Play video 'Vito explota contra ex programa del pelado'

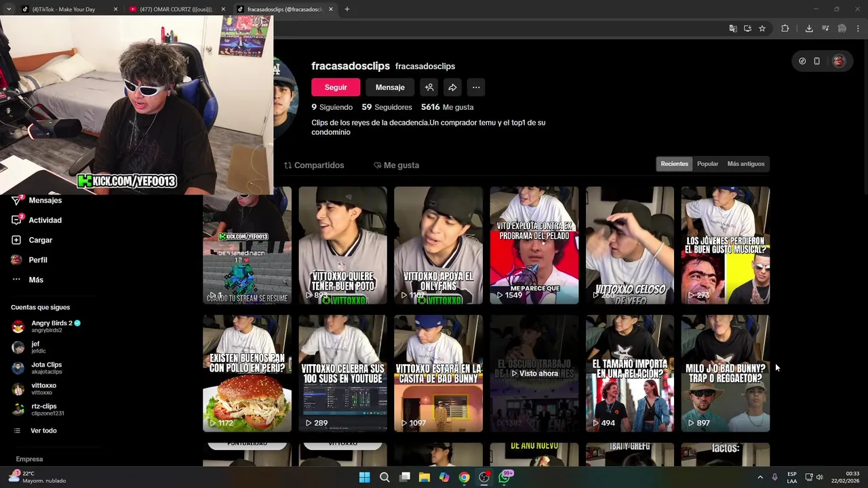(534, 245)
